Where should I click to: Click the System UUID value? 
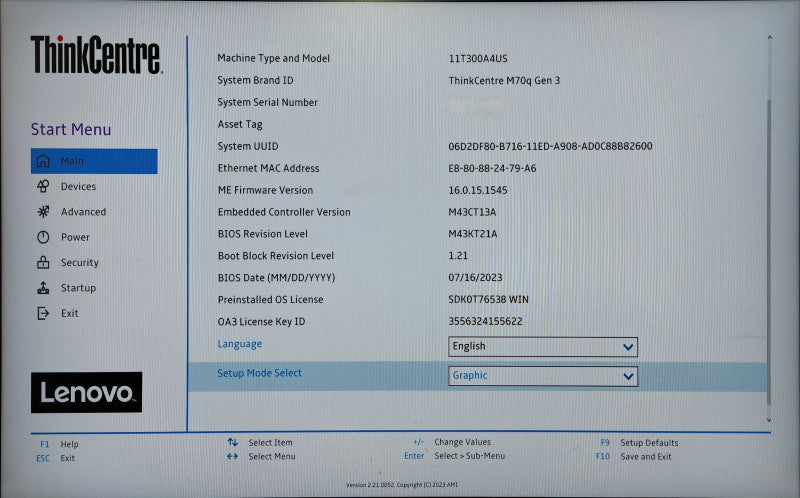pos(550,146)
